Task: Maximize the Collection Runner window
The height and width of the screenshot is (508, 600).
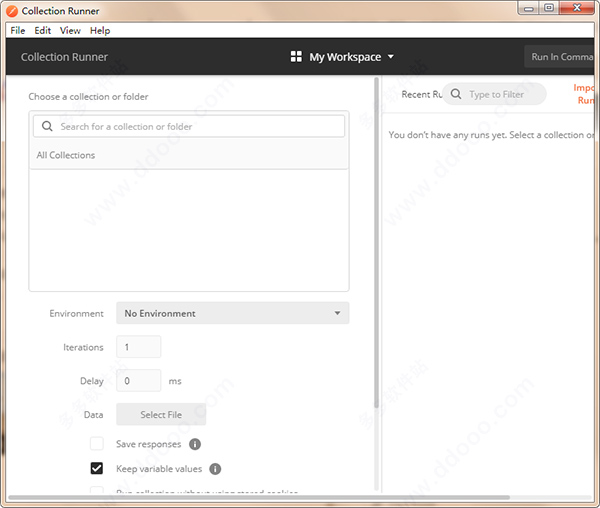Action: pos(549,8)
